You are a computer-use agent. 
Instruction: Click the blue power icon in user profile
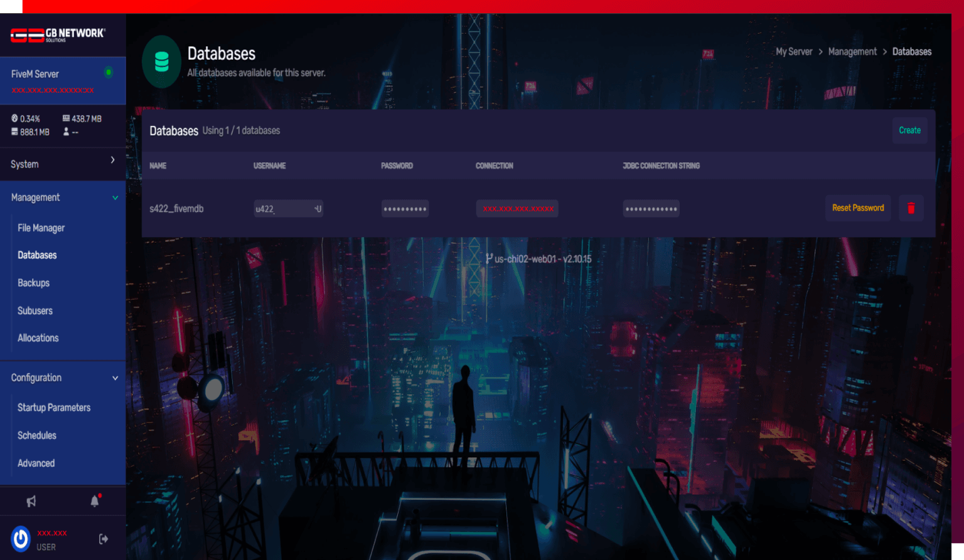pyautogui.click(x=19, y=538)
